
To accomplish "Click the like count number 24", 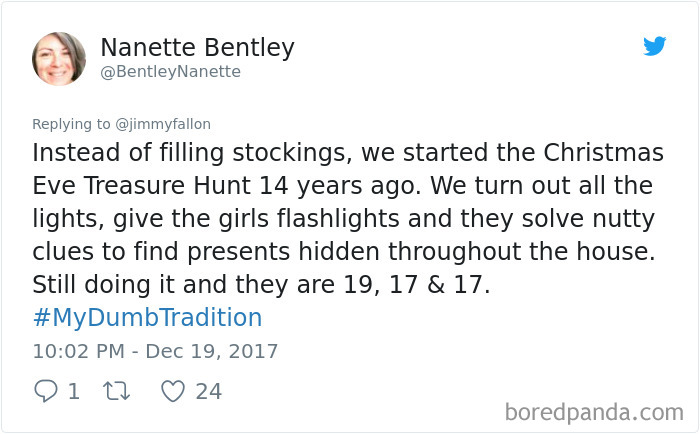I will pos(208,391).
